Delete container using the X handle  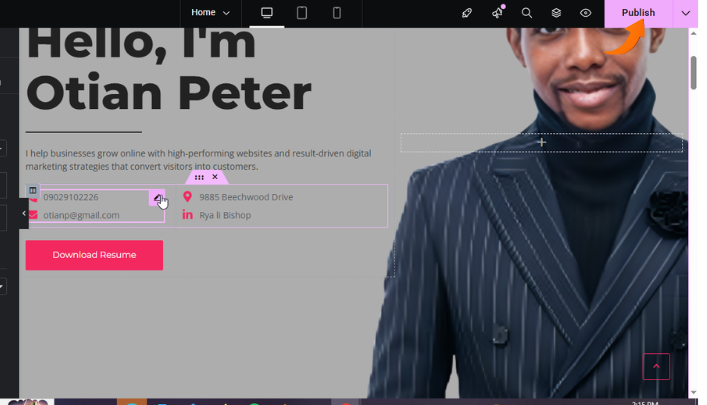pos(215,177)
